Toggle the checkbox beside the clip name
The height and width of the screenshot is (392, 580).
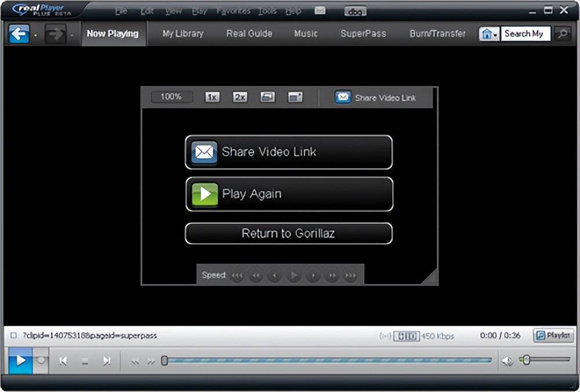point(14,336)
